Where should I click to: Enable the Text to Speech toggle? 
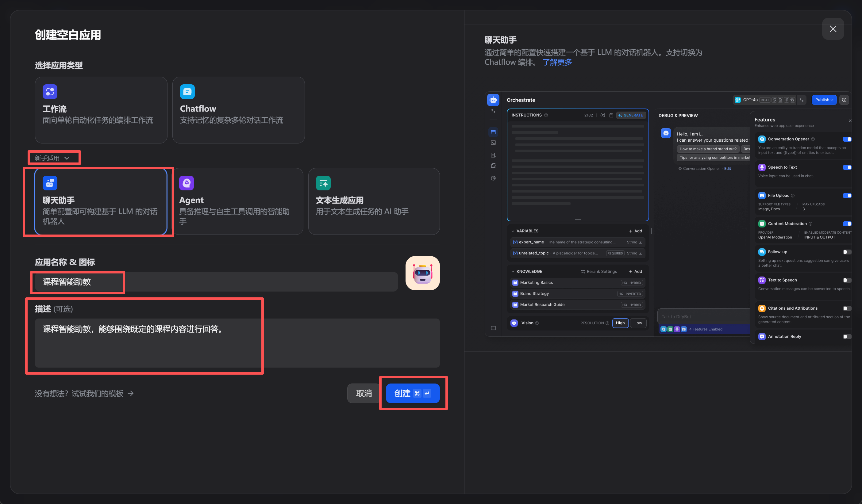(847, 280)
